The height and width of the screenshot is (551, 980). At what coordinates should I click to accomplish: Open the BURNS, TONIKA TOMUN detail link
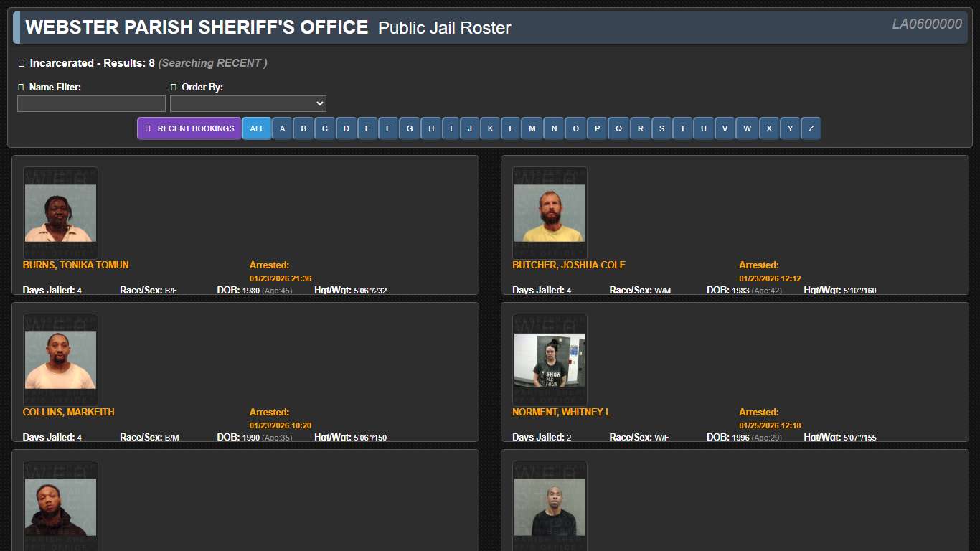[x=75, y=265]
